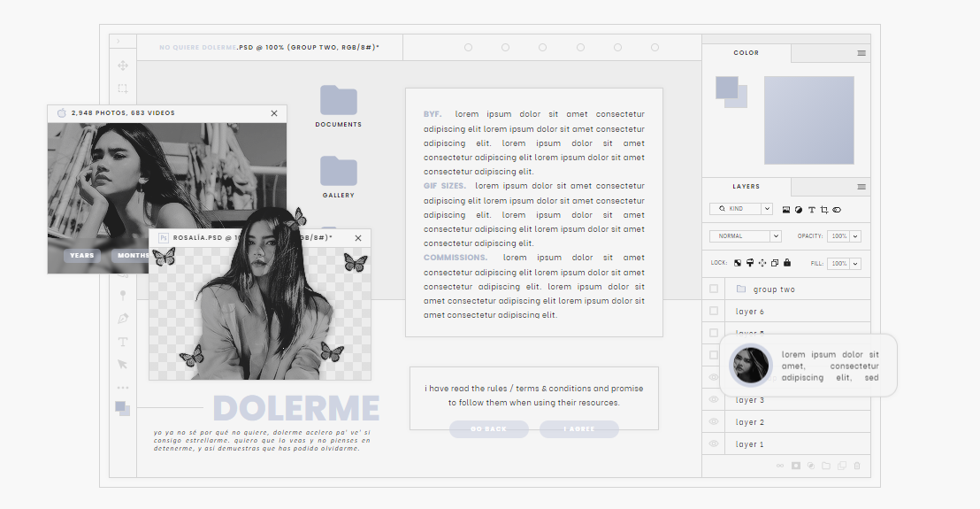Lock position cross-arrows icon
The height and width of the screenshot is (509, 980).
[762, 263]
